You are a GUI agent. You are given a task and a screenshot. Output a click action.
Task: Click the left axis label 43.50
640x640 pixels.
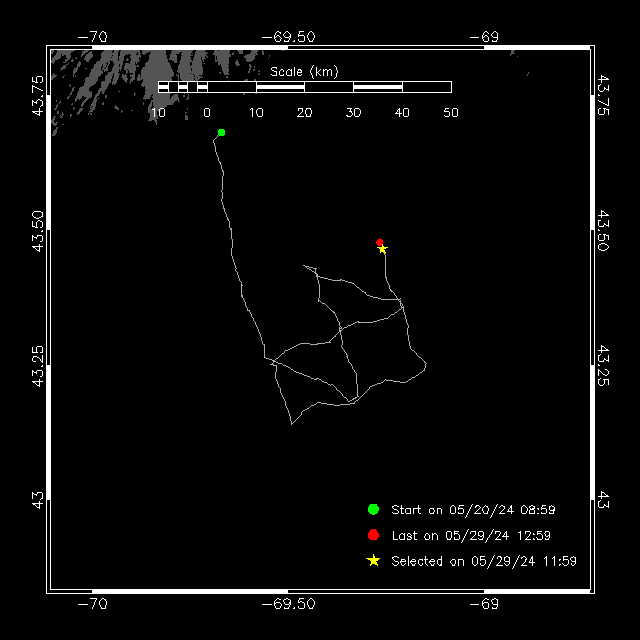(x=38, y=231)
